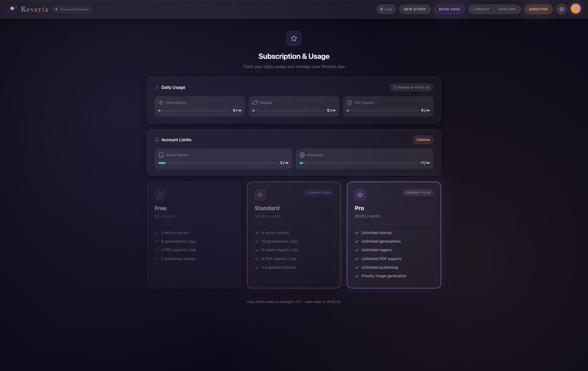Click the Free plan user icon
This screenshot has height=371, width=588.
160,195
